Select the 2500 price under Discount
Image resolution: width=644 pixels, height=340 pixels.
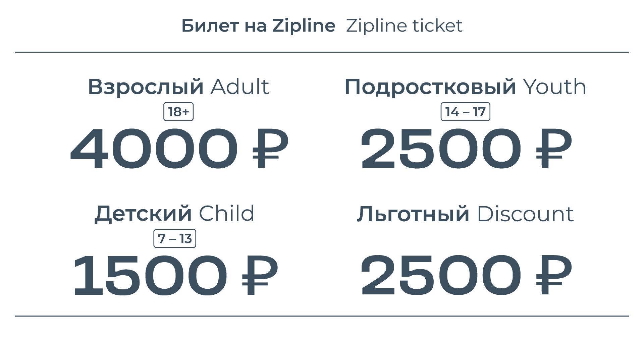click(x=440, y=275)
